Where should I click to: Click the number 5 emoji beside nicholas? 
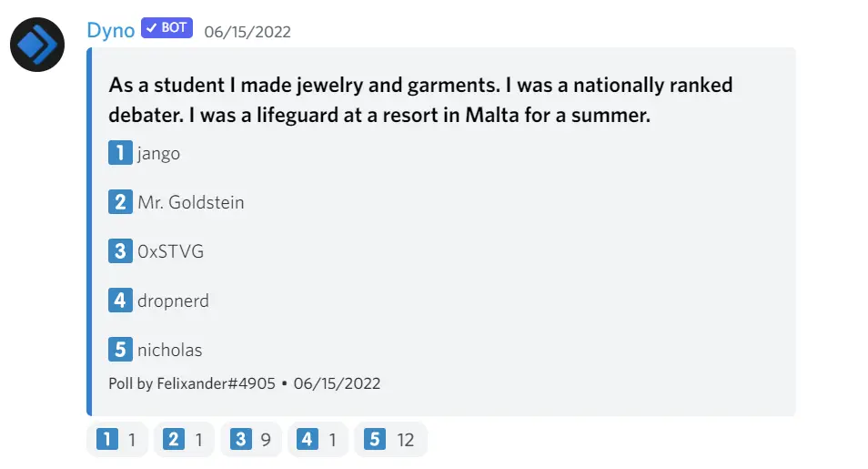(x=120, y=349)
